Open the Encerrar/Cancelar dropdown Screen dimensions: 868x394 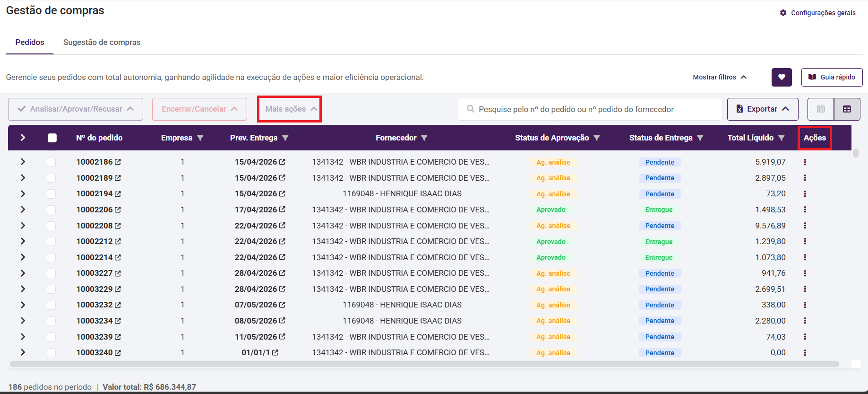[199, 109]
